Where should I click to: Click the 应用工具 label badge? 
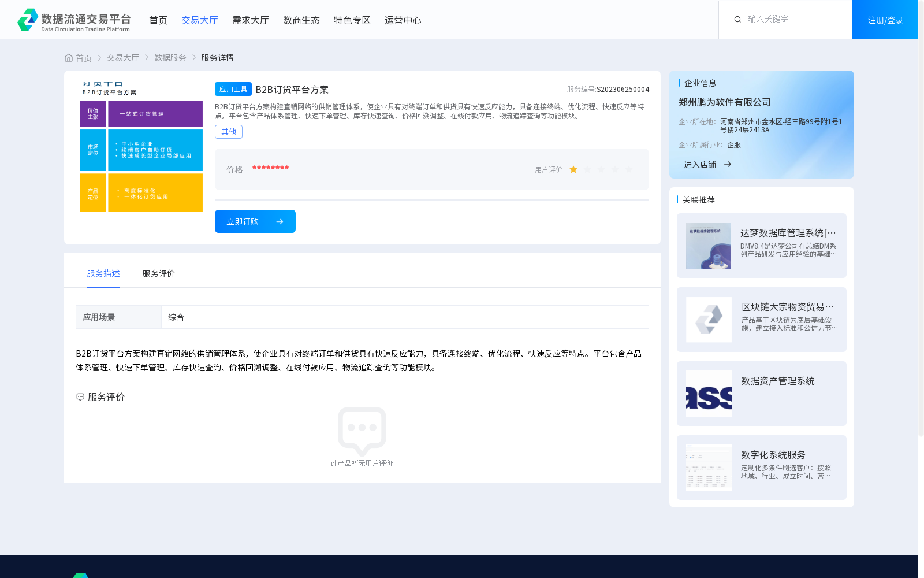point(233,89)
